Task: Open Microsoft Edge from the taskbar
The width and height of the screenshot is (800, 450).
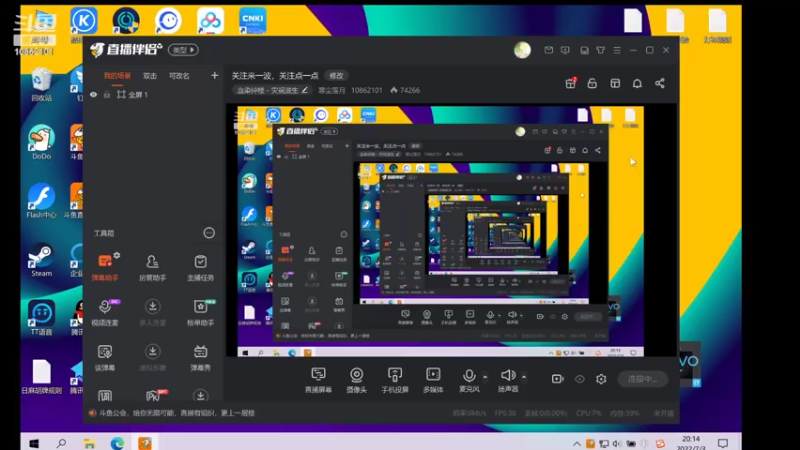Action: pyautogui.click(x=117, y=443)
